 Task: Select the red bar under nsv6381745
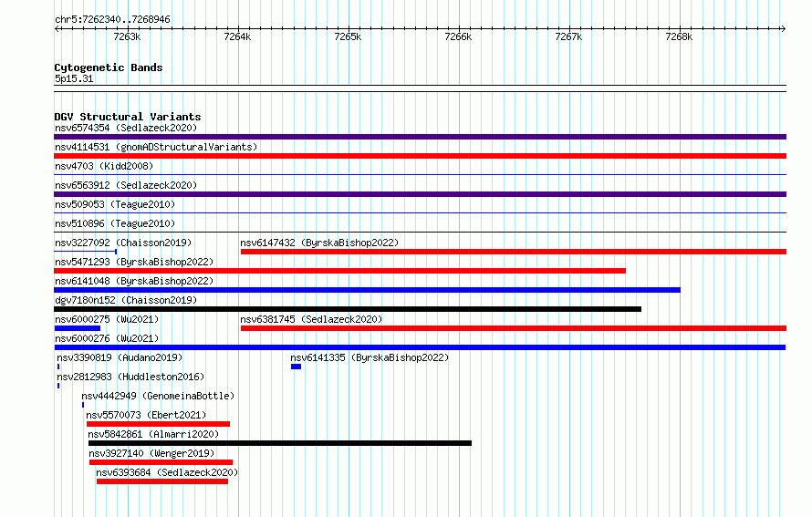tap(514, 328)
